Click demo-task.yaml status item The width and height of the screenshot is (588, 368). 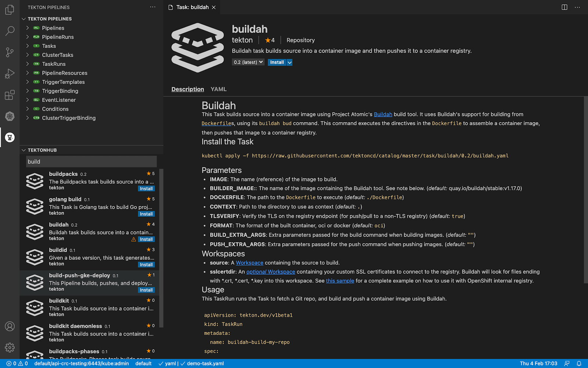(x=202, y=364)
